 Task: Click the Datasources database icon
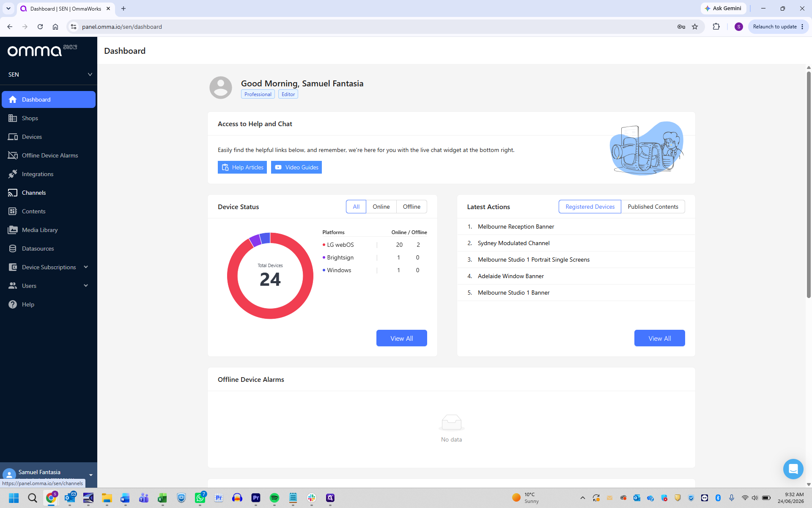click(x=13, y=248)
